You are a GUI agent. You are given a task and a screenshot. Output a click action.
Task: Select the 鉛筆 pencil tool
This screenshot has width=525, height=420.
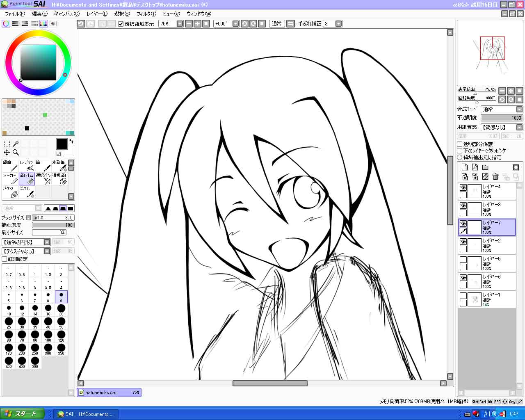click(x=10, y=166)
